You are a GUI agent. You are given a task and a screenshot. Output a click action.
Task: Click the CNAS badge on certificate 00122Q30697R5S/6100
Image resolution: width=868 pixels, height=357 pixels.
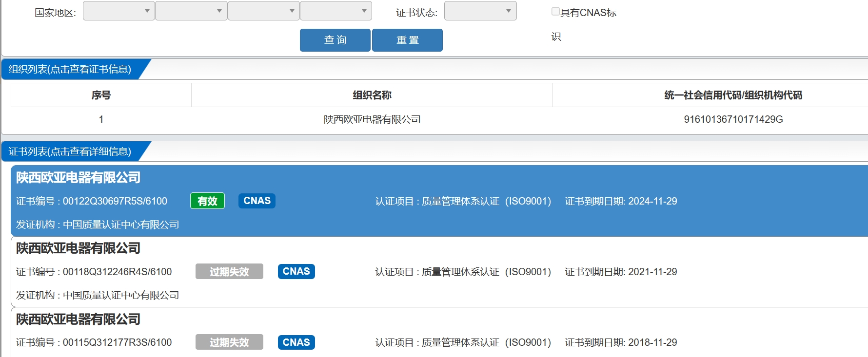click(257, 201)
